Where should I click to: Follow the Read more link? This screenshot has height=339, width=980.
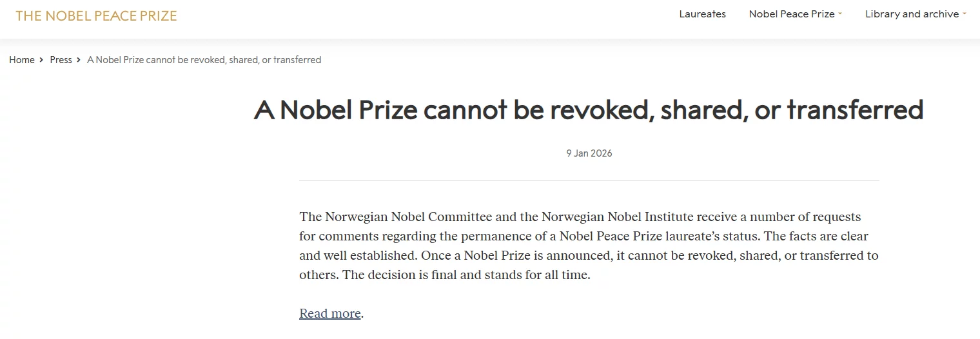329,314
